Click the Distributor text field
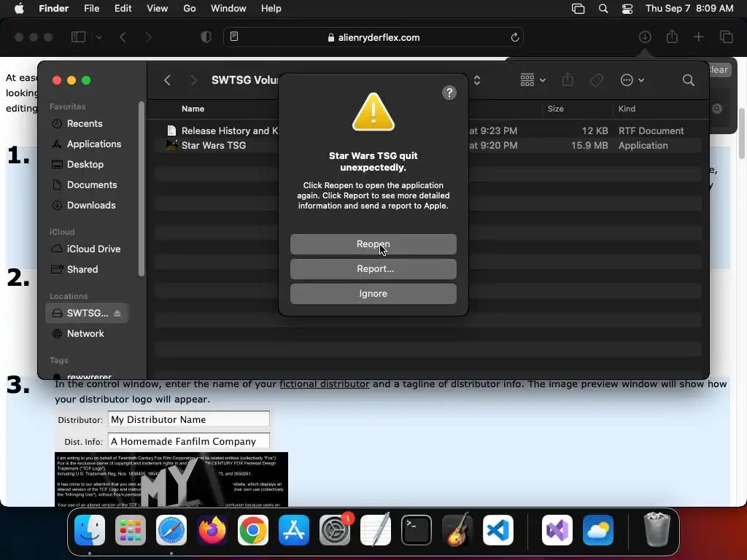 pos(189,419)
